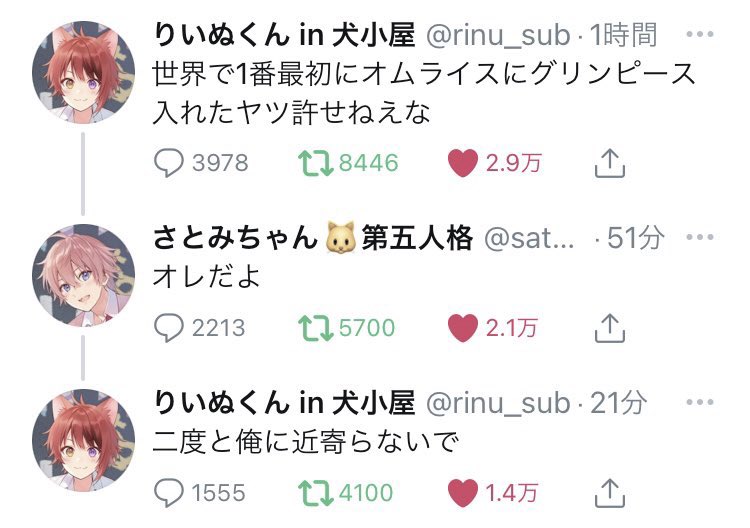The width and height of the screenshot is (750, 528).
Task: Reply to the first omurice tweet
Action: pos(174,164)
